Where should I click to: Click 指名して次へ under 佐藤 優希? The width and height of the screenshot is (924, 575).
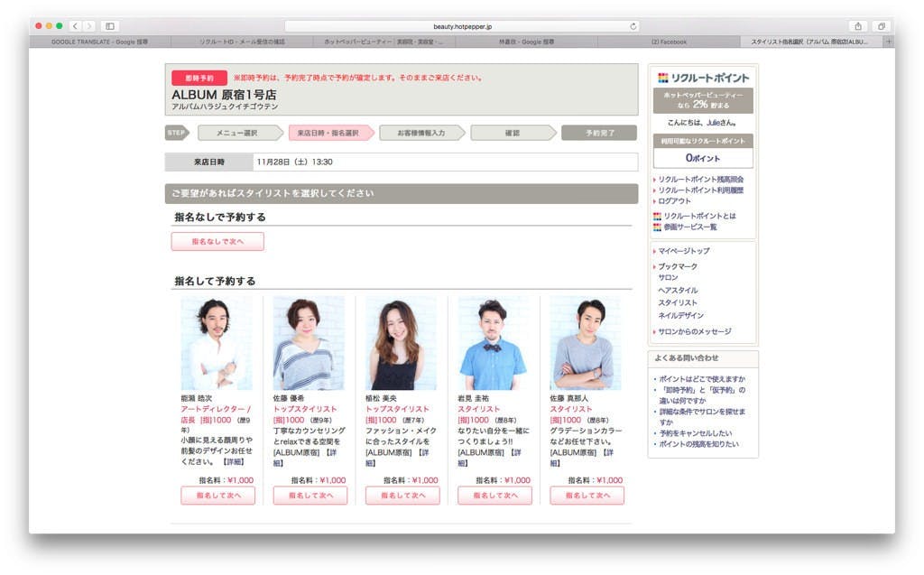pos(310,496)
